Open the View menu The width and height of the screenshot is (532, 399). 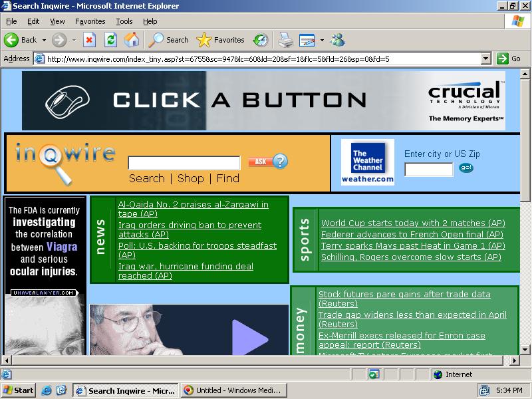57,21
